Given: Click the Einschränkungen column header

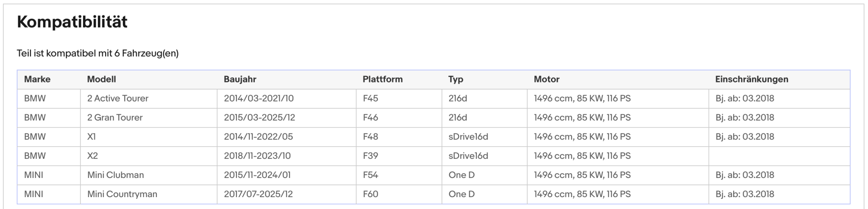Looking at the screenshot, I should tap(752, 79).
